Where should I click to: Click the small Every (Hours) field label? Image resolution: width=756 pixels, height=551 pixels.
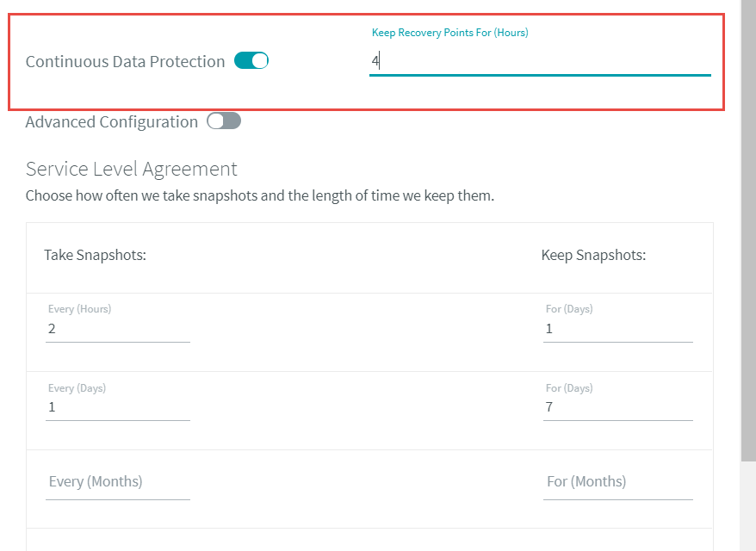[x=79, y=308]
